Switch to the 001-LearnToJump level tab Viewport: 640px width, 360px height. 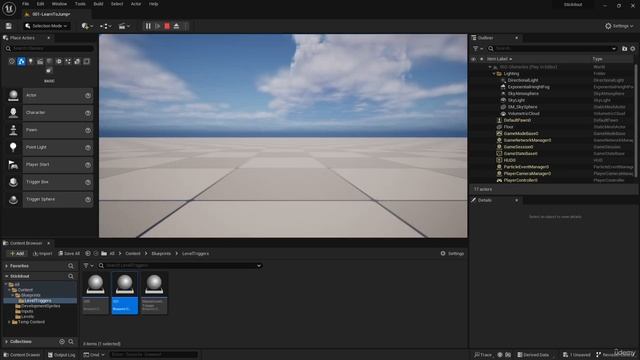pyautogui.click(x=51, y=14)
